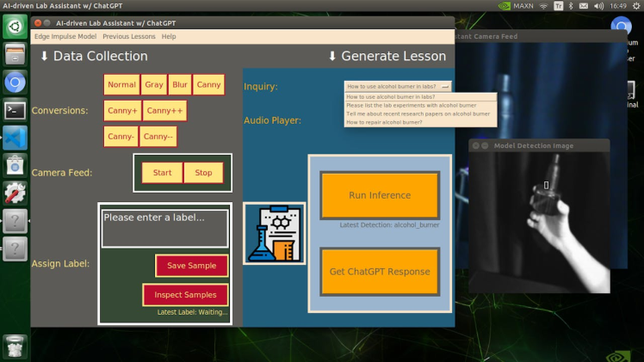Screen dimensions: 644x362
Task: Open the sound volume menu
Action: point(599,6)
